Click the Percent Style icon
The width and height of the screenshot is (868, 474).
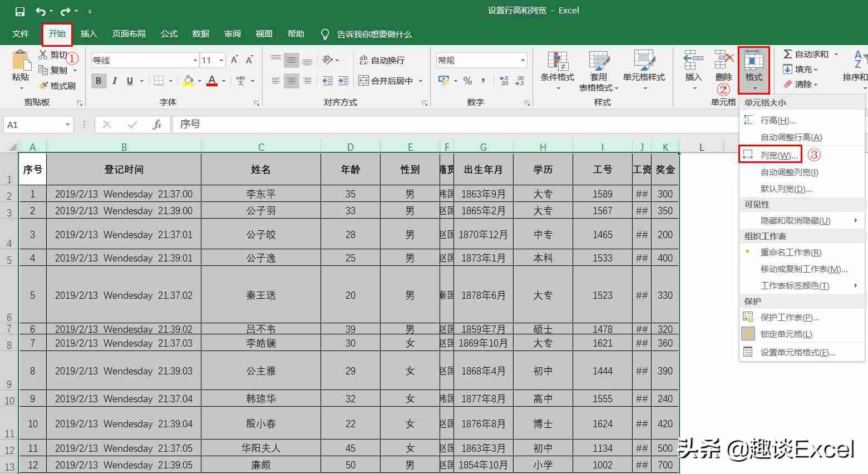[467, 81]
